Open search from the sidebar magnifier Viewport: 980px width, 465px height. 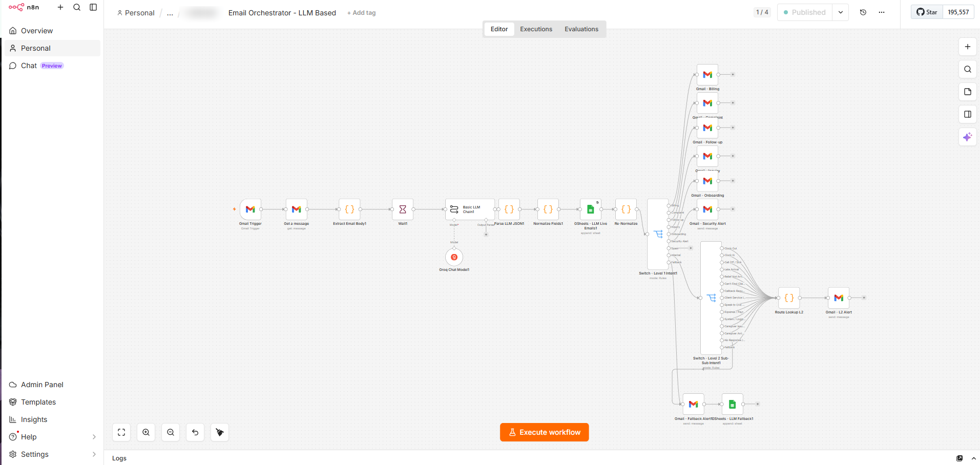point(77,7)
